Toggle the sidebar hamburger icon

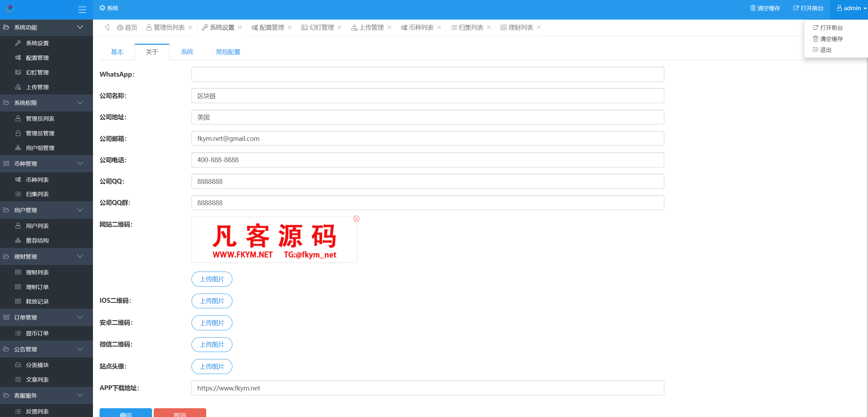click(82, 9)
